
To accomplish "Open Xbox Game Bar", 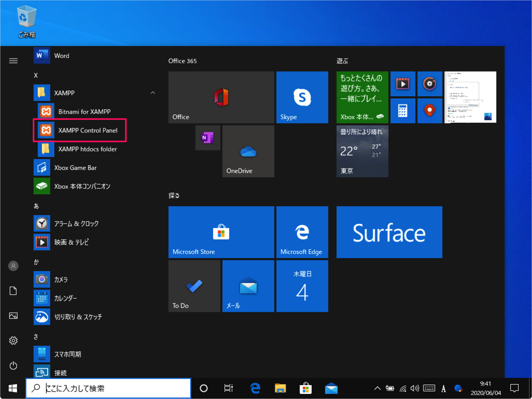I will coord(95,168).
